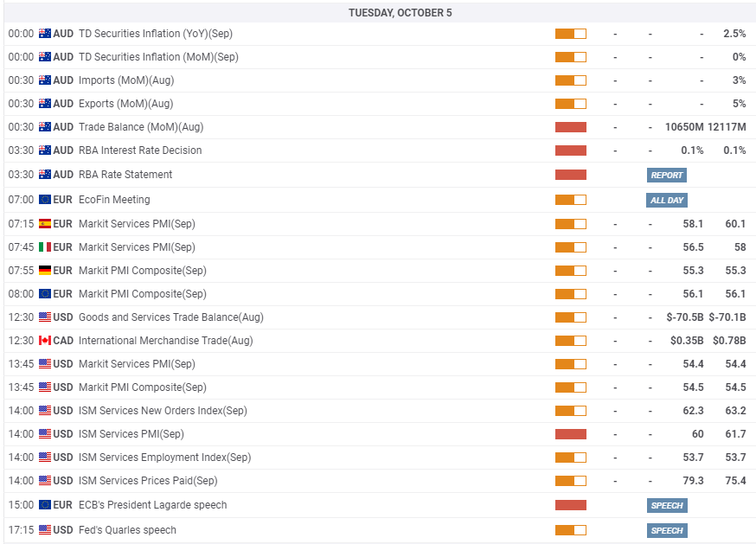Click the US flag beside ISM Services PMI(Sep)
This screenshot has width=756, height=544.
coord(45,434)
